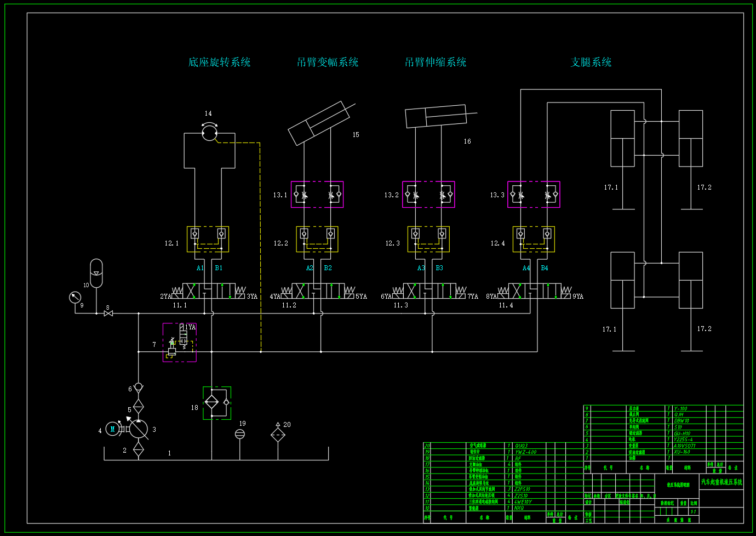Pick the check valve symbol numbered 6
The width and height of the screenshot is (756, 536).
pos(139,387)
